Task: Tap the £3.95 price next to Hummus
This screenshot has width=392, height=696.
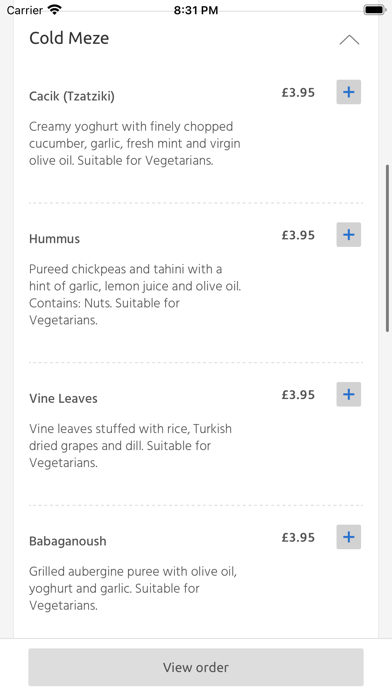Action: 298,235
